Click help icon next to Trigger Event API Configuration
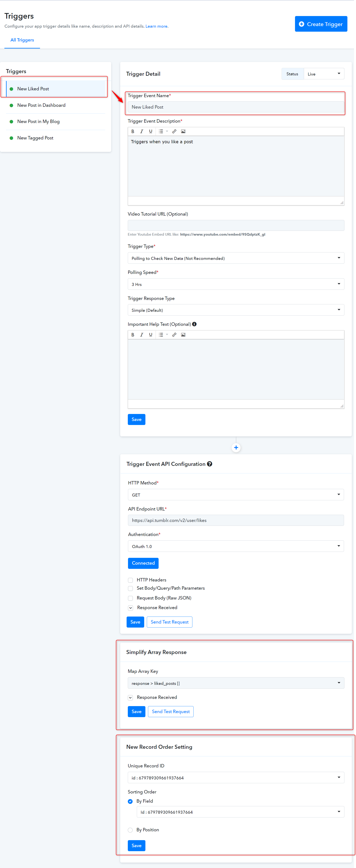Image resolution: width=356 pixels, height=868 pixels. pos(210,464)
